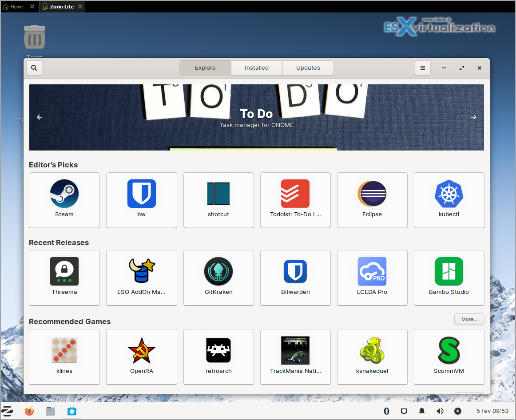
Task: Open the power manager tray icon
Action: [x=458, y=411]
